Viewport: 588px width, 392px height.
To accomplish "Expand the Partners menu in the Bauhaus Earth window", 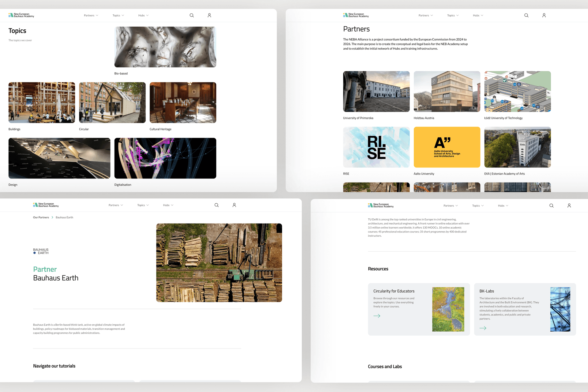I will coord(116,205).
